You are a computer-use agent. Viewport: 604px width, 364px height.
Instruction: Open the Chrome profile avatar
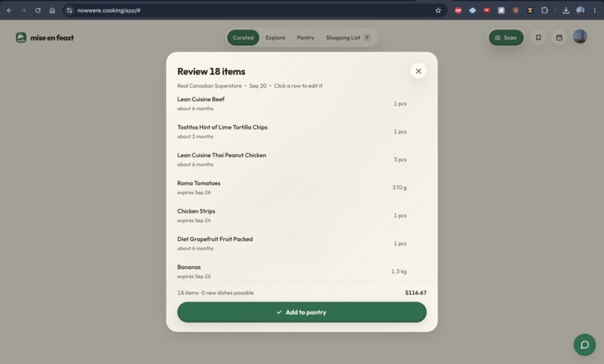[x=580, y=10]
